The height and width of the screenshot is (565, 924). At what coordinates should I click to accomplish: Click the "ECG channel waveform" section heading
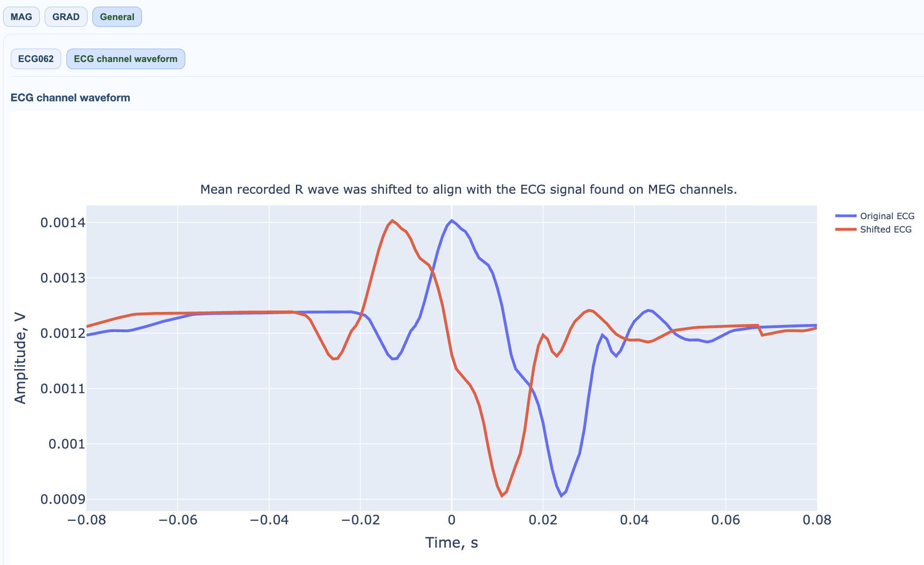70,98
